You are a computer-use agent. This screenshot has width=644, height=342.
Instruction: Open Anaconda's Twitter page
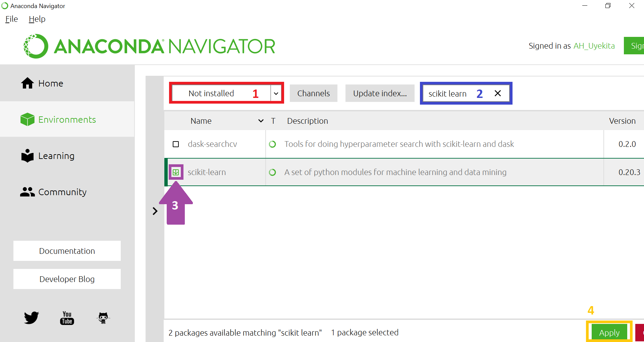coord(32,318)
